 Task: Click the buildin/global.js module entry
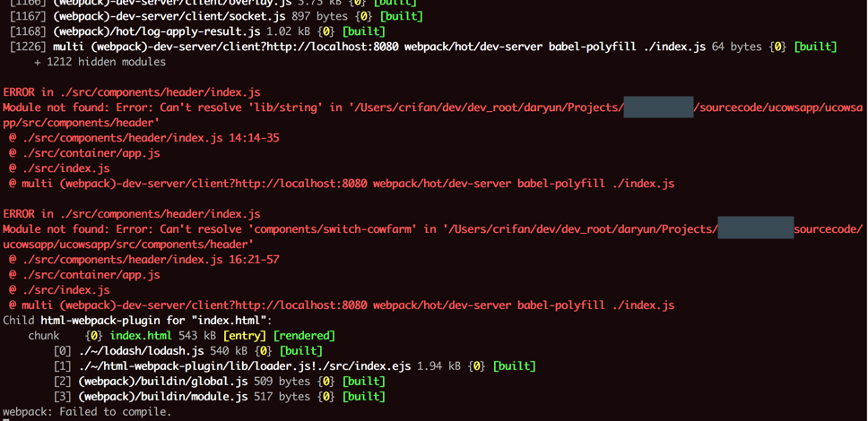click(x=158, y=381)
